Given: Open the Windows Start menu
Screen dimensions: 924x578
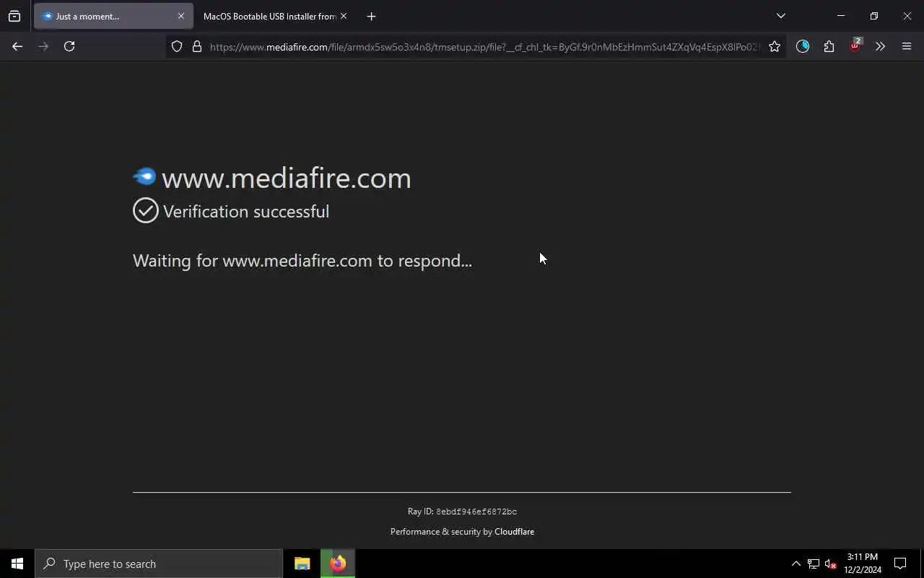Looking at the screenshot, I should click(17, 564).
